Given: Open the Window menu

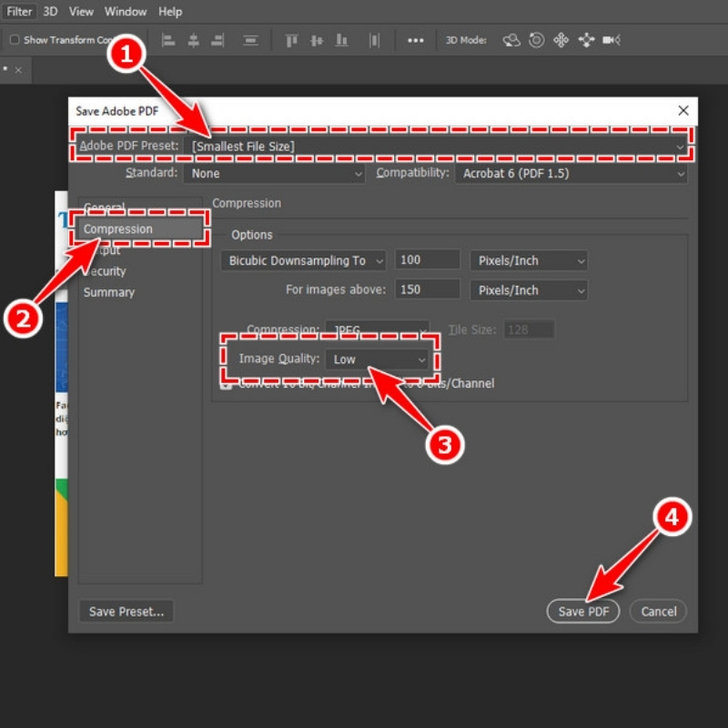Looking at the screenshot, I should [x=126, y=12].
